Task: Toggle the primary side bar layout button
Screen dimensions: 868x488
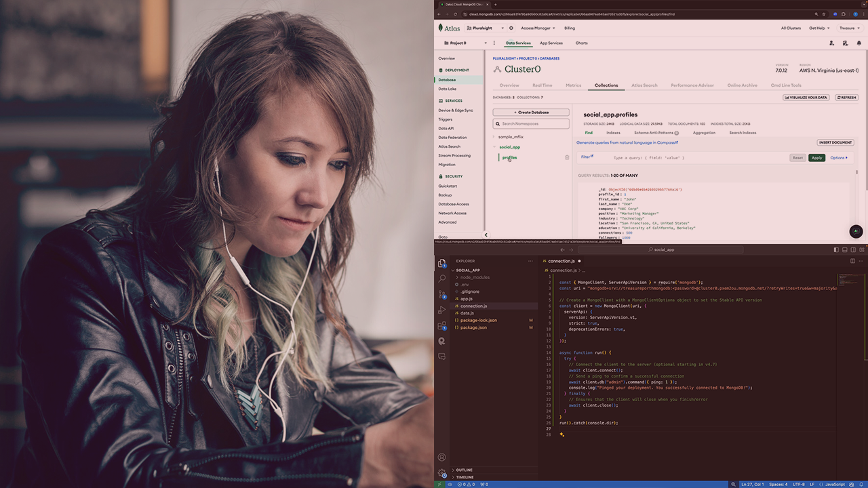Action: [836, 249]
